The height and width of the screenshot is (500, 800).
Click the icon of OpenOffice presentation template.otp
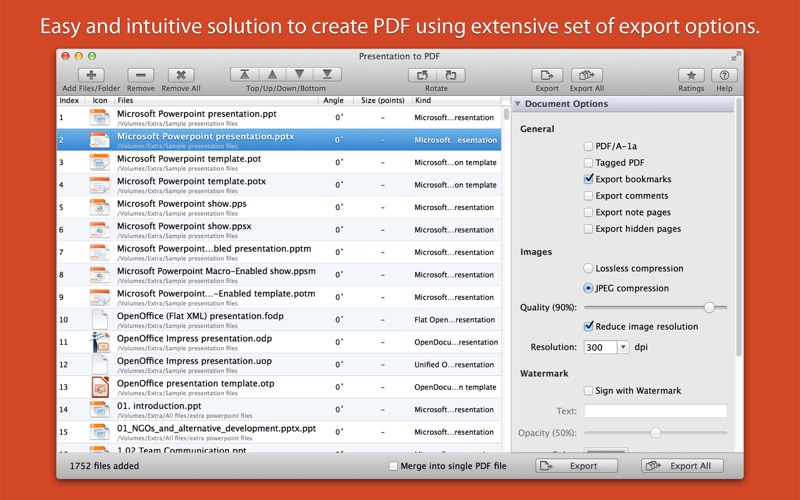[x=100, y=387]
